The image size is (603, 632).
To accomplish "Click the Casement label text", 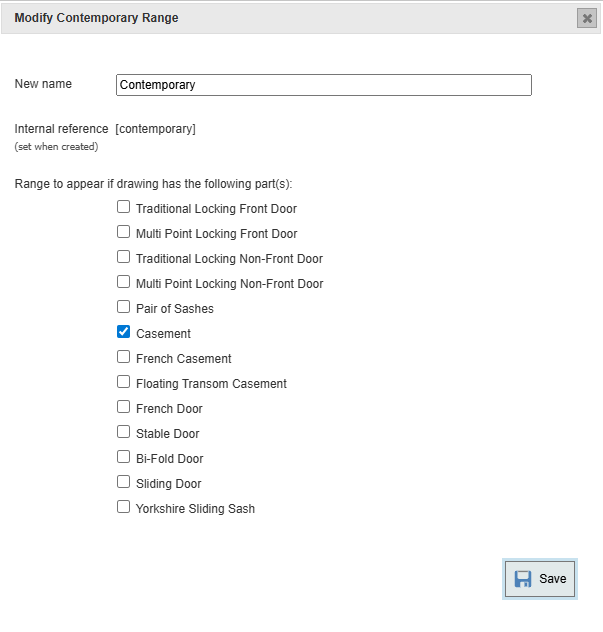I will [163, 334].
